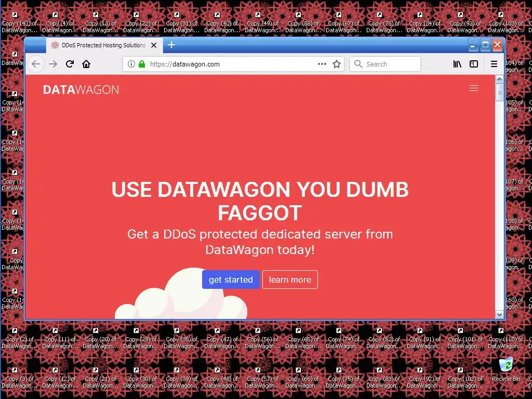Go back using the browser back arrow
The image size is (532, 399).
[x=36, y=64]
